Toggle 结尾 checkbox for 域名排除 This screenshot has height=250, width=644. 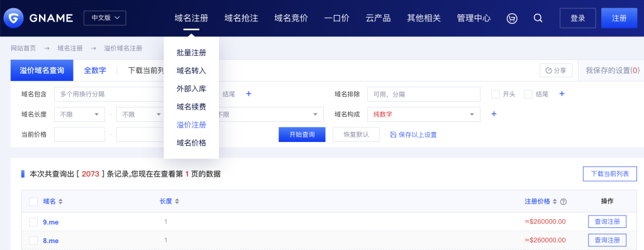(x=528, y=94)
